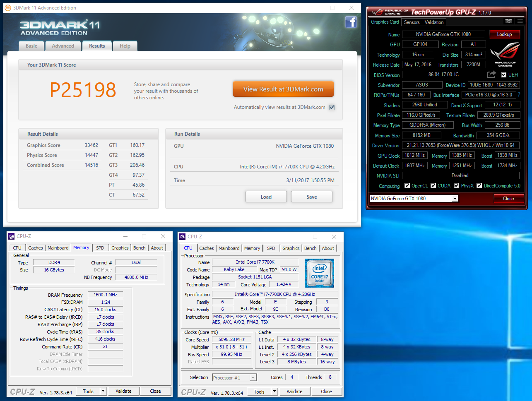Screen dimensions: 532x401
Task: Click the Graphics Score value 33462
Action: [91, 145]
